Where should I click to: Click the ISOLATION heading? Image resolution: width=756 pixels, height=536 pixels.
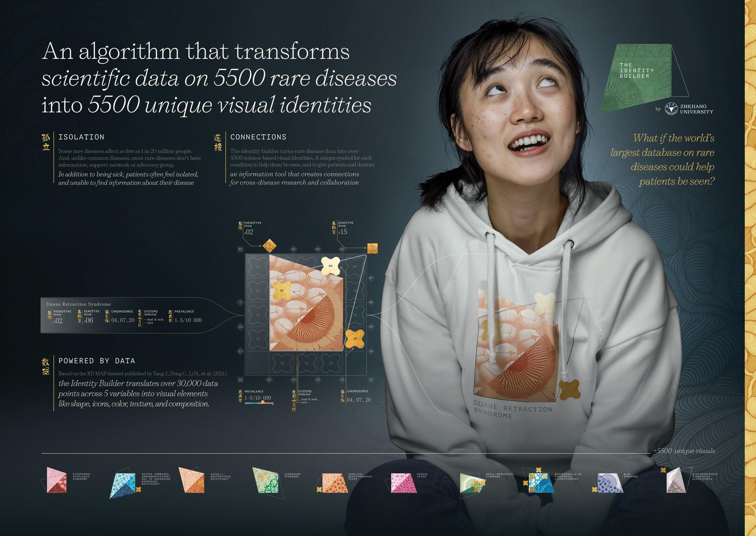coord(81,137)
